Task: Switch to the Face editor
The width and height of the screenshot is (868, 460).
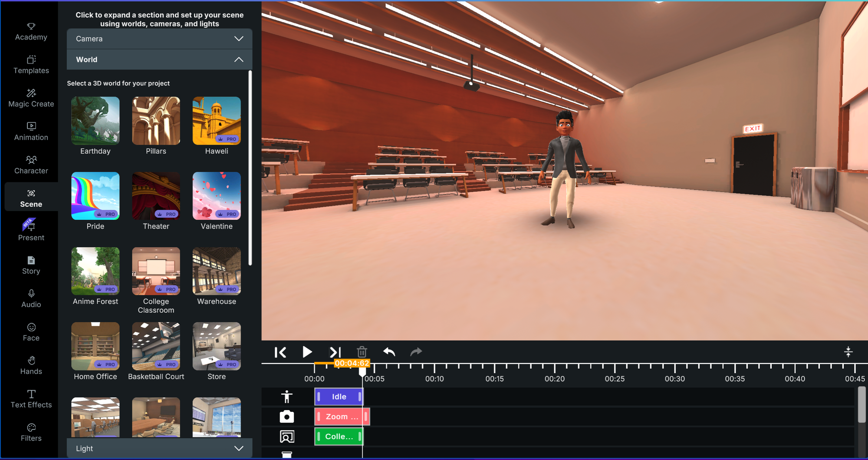Action: coord(31,332)
